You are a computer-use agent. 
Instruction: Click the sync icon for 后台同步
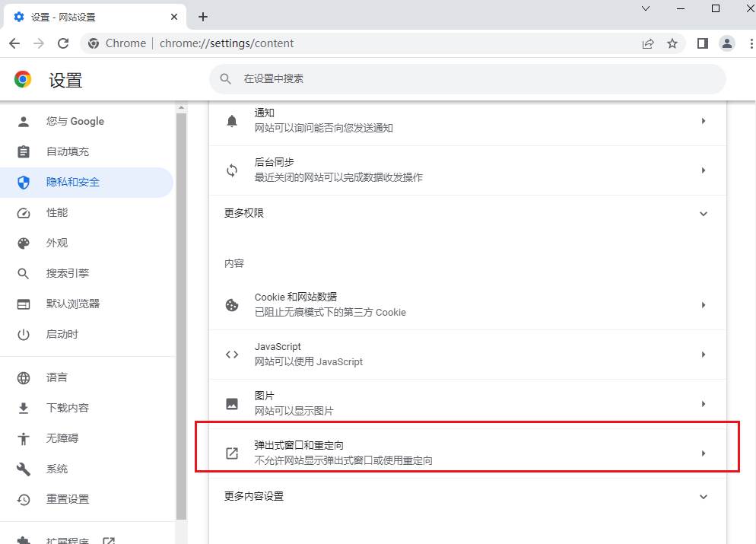click(x=232, y=170)
